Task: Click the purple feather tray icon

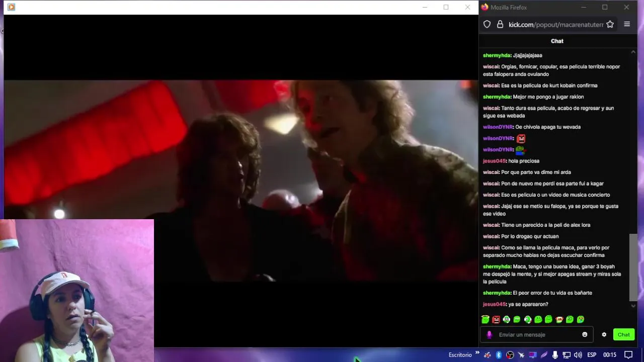Action: click(x=544, y=355)
